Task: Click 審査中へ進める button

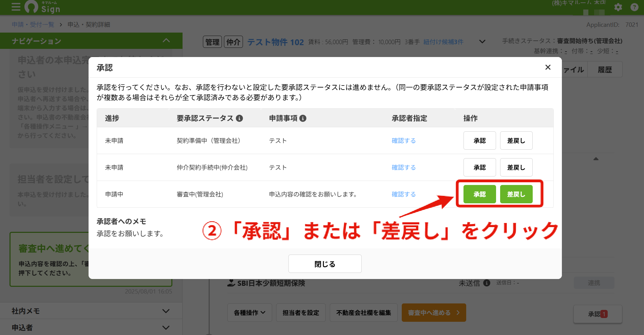Action: pyautogui.click(x=434, y=313)
